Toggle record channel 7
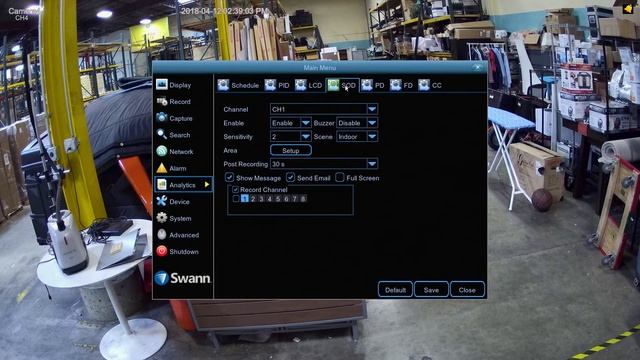The height and width of the screenshot is (360, 640). [x=294, y=199]
